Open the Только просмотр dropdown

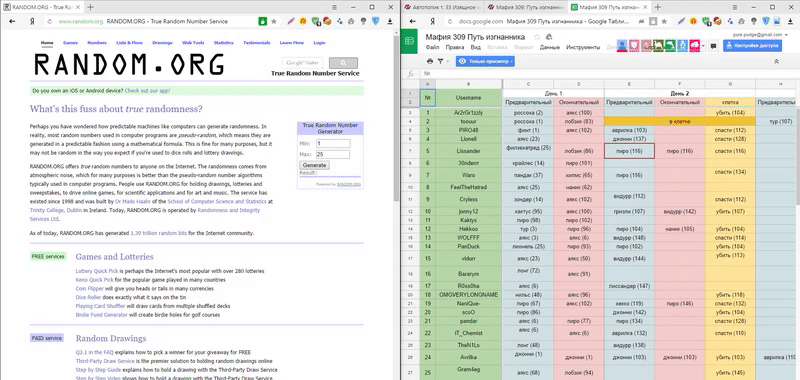pyautogui.click(x=485, y=61)
